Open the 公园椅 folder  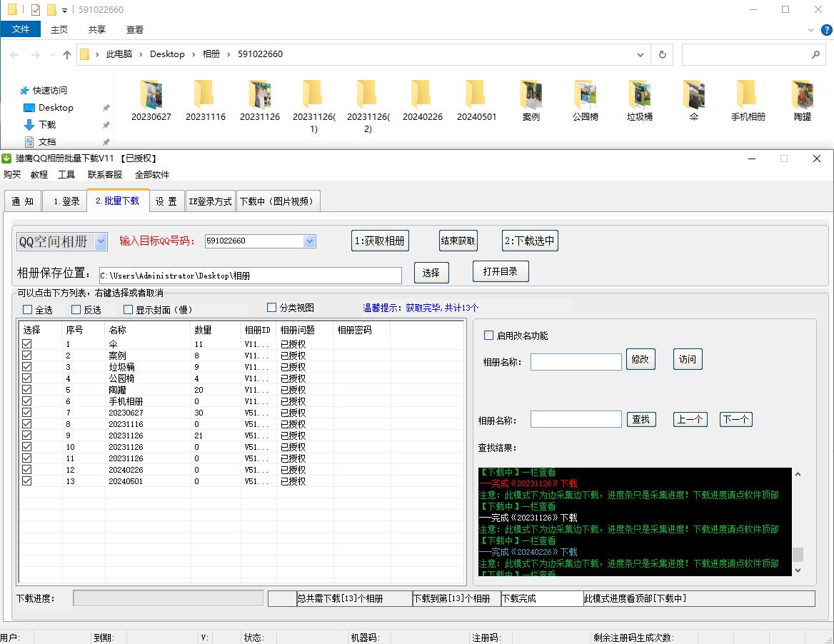[585, 101]
